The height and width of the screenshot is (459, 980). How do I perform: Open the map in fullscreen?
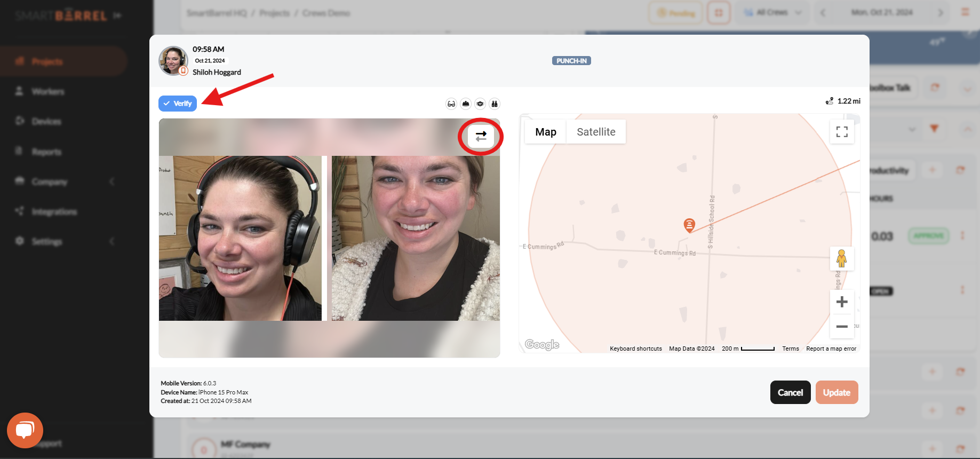coord(842,132)
